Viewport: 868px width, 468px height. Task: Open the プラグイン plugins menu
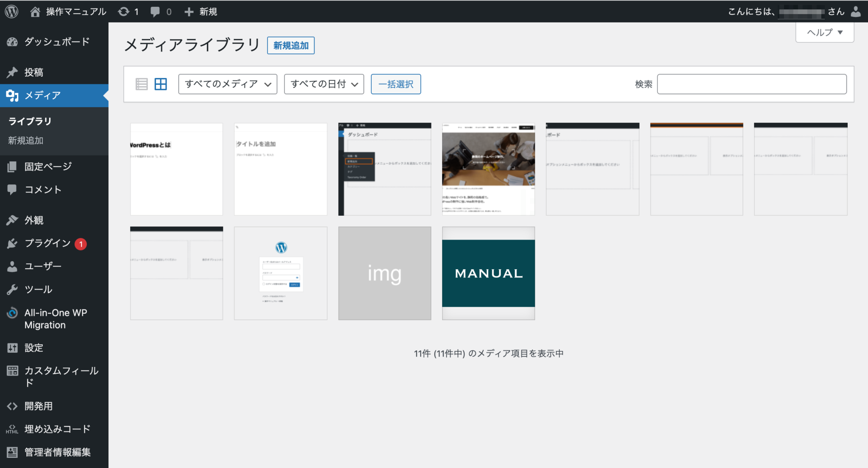point(47,243)
